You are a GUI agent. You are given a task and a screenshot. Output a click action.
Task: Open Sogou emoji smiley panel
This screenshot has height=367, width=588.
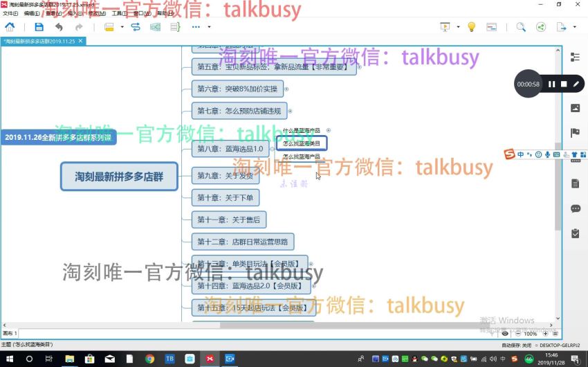tap(538, 154)
